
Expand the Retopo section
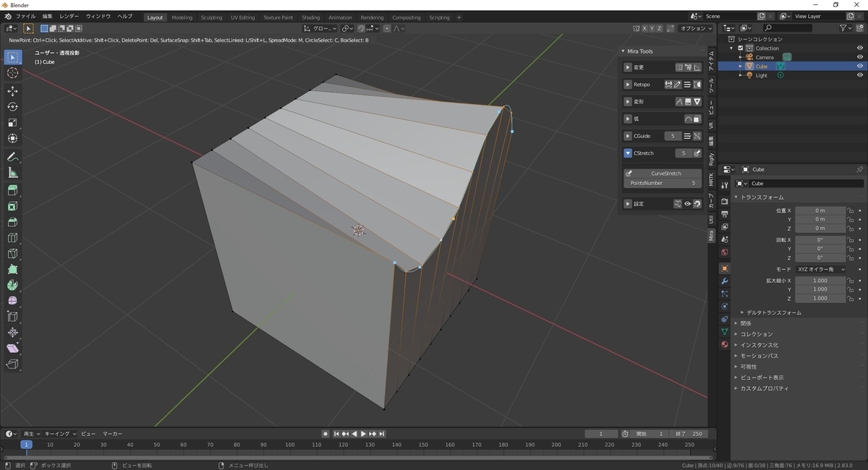click(628, 85)
